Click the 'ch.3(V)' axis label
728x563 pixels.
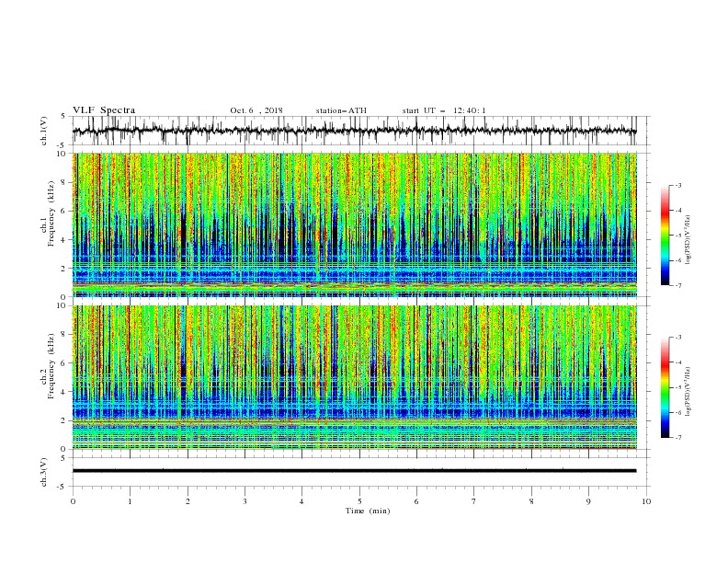point(44,472)
